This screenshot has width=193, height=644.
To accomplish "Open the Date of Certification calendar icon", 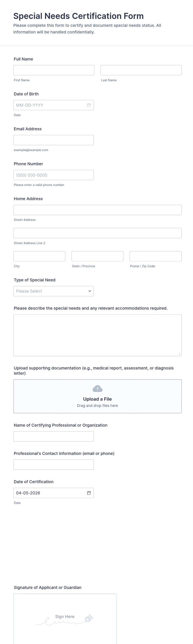I will [89, 493].
